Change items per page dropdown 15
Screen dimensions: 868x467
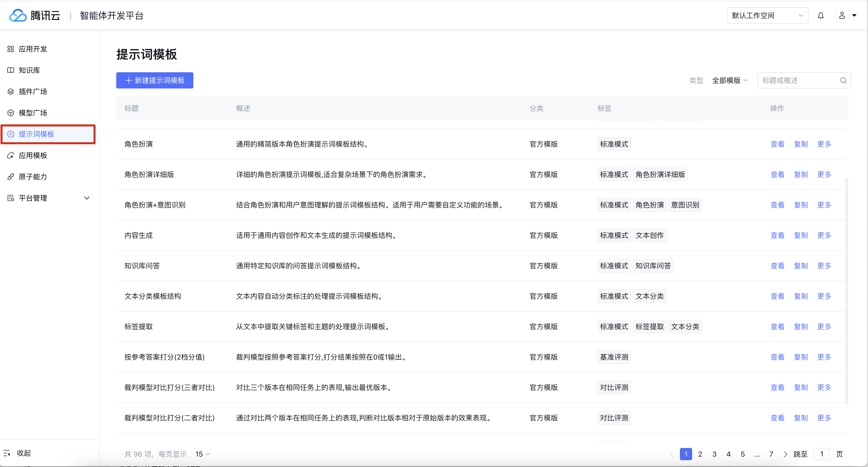pyautogui.click(x=203, y=454)
